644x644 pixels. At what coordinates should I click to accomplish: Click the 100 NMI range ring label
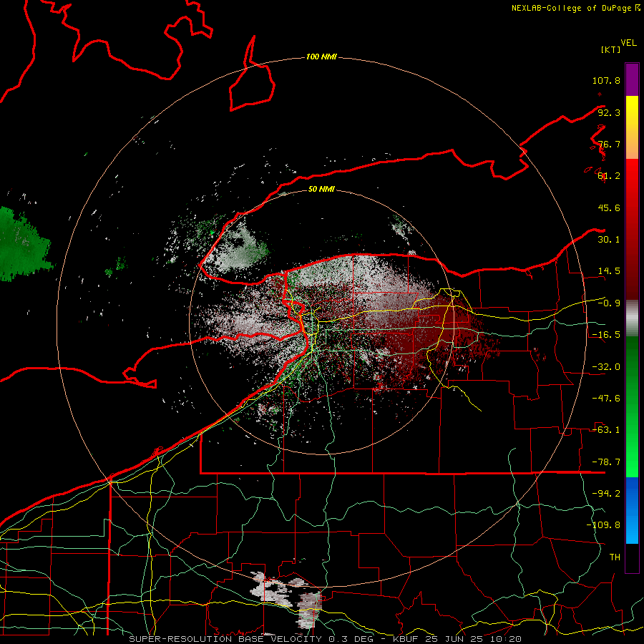coord(321,57)
